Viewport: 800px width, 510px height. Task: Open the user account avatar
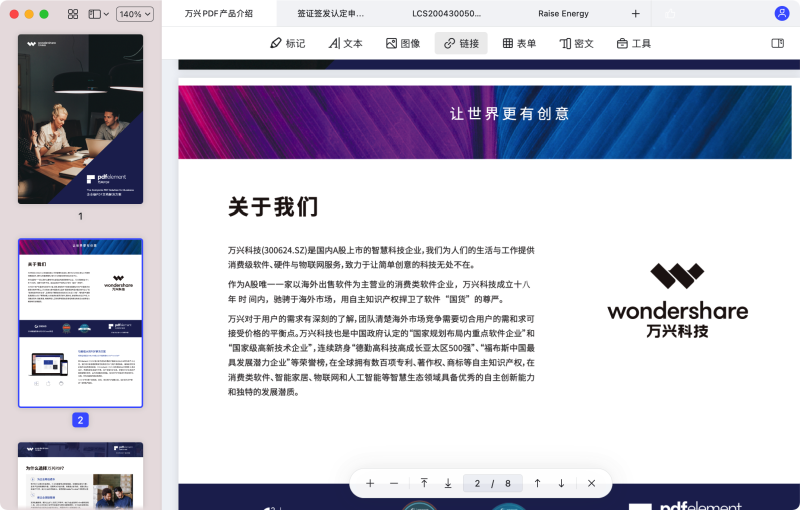[x=782, y=13]
